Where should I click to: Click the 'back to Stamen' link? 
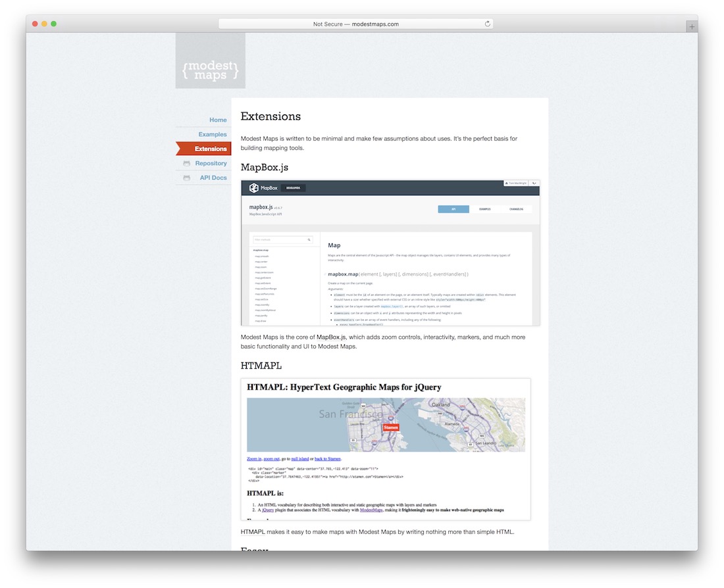(327, 459)
